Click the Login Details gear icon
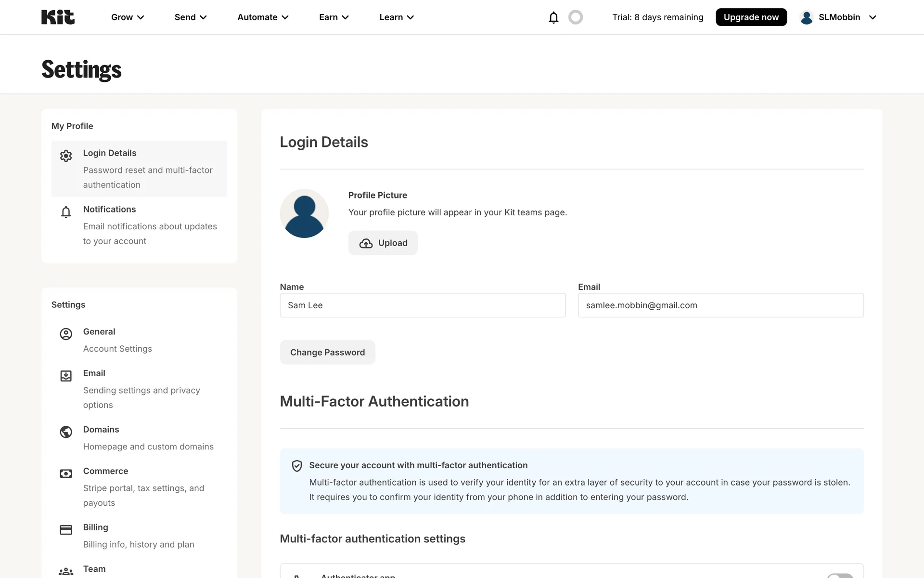Viewport: 924px width, 578px height. tap(66, 156)
